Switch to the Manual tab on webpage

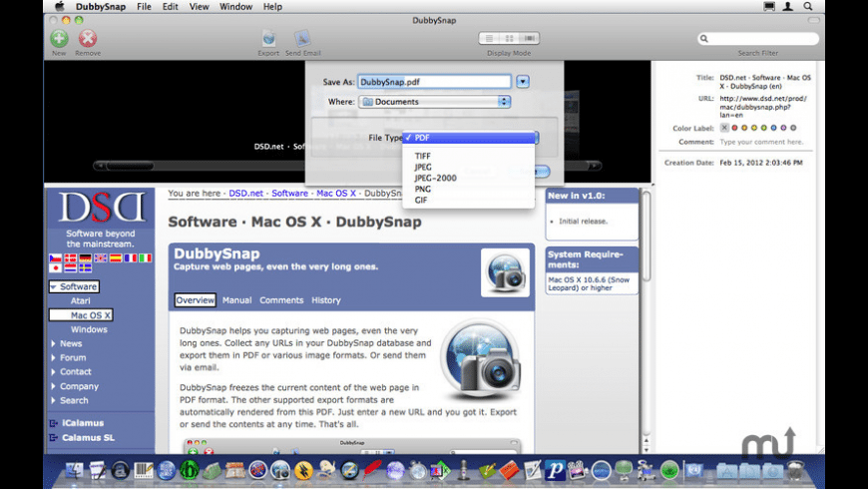(x=236, y=300)
